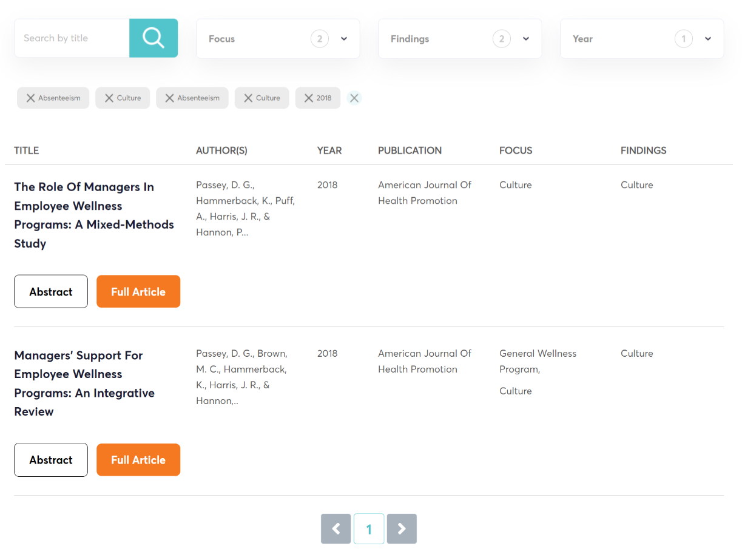Click the FINDINGS column header
The height and width of the screenshot is (560, 742).
tap(644, 150)
